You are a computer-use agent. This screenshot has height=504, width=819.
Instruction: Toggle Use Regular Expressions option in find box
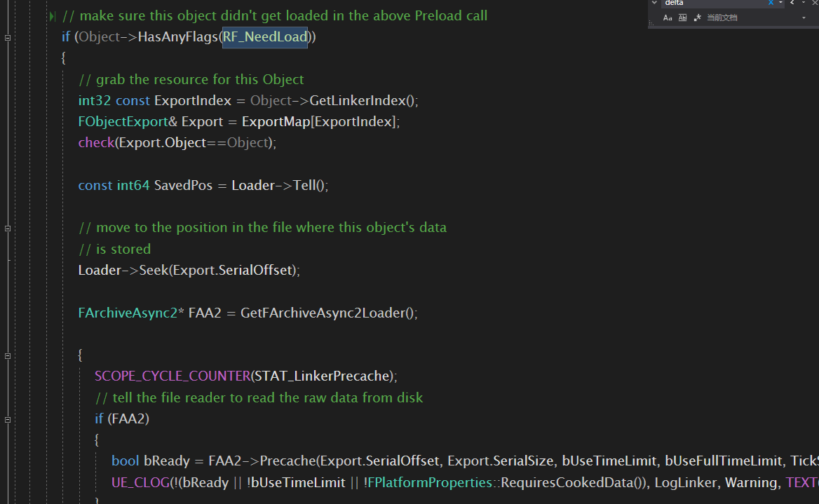pyautogui.click(x=697, y=18)
